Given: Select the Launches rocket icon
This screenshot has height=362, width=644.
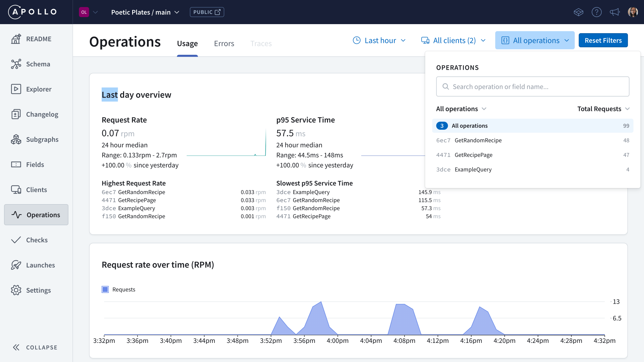Looking at the screenshot, I should click(x=16, y=265).
